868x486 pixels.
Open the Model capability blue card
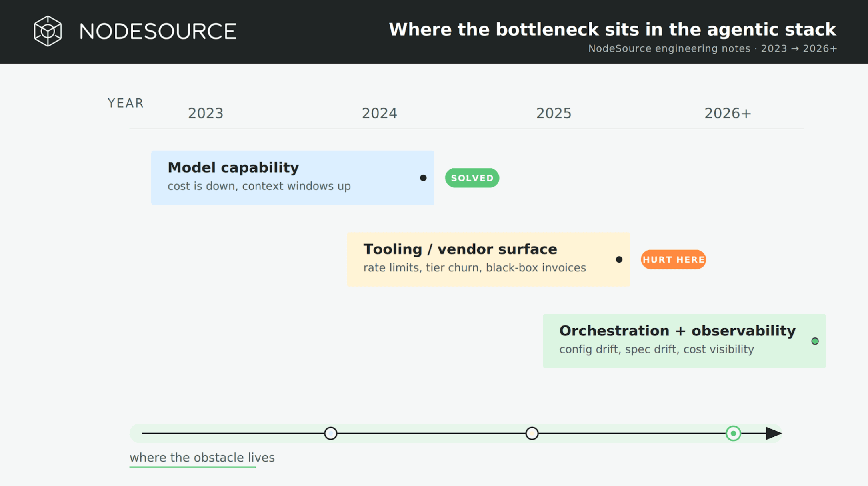coord(292,178)
